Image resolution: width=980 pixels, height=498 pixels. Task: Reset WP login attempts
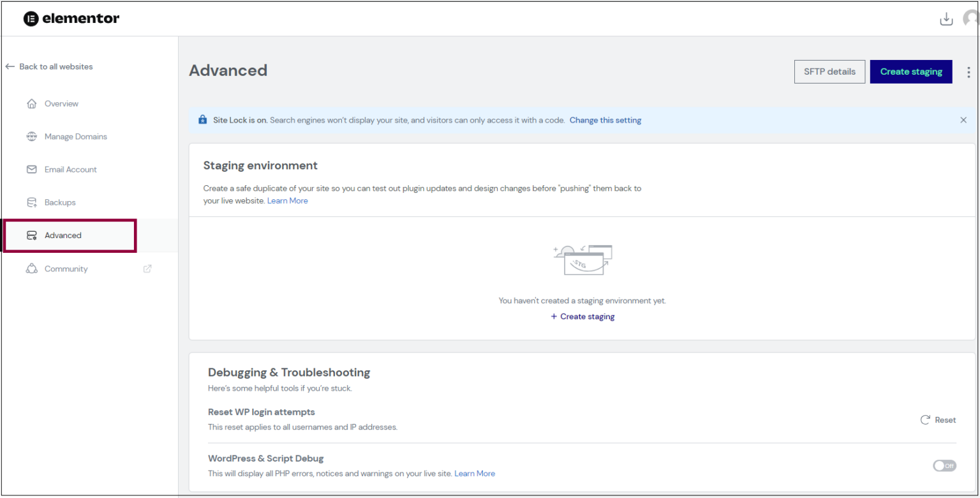[x=938, y=420]
